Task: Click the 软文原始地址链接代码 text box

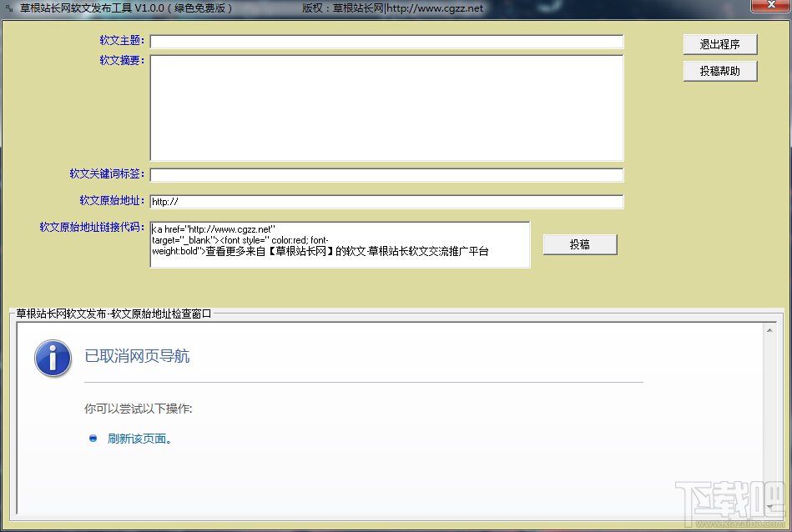Action: pyautogui.click(x=340, y=245)
